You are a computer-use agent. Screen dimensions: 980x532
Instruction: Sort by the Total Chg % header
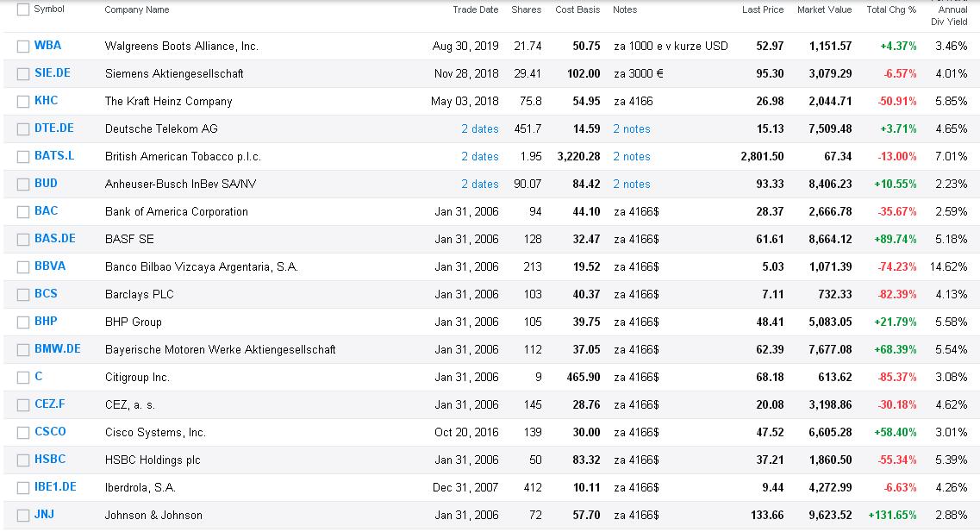pyautogui.click(x=891, y=9)
